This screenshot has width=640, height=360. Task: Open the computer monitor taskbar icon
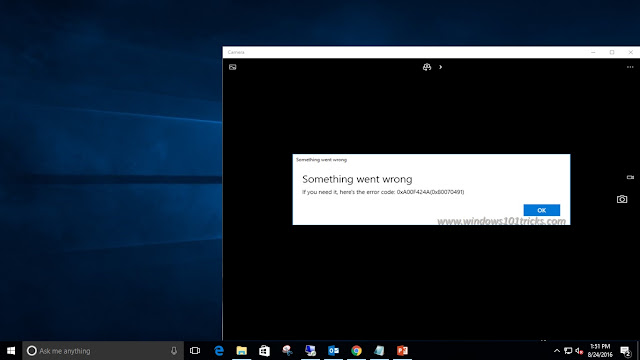310,351
